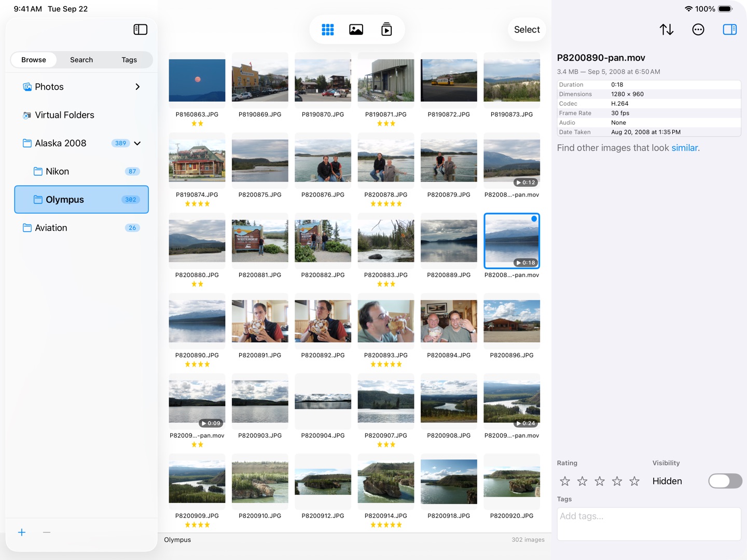Select the 0:12 pan video thumbnail
The height and width of the screenshot is (560, 747).
511,161
